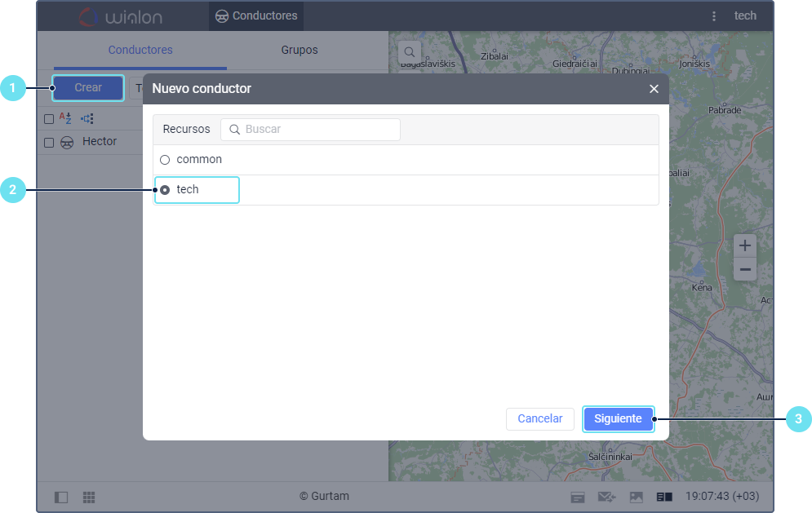812x513 pixels.
Task: Click the Crear button
Action: coord(88,87)
